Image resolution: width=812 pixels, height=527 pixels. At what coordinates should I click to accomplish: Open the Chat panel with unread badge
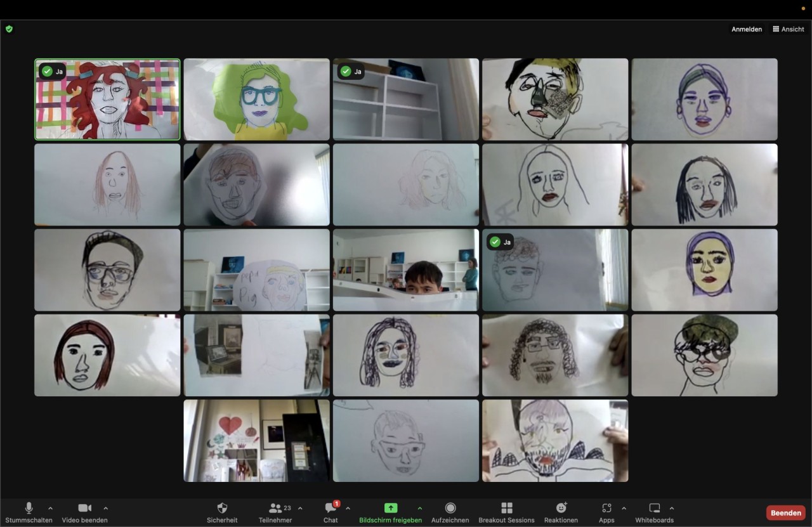pyautogui.click(x=331, y=512)
